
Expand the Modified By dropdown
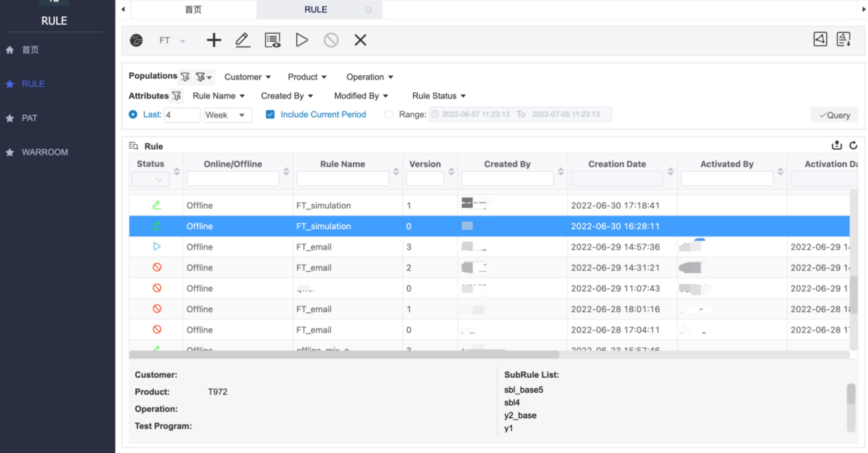click(361, 96)
